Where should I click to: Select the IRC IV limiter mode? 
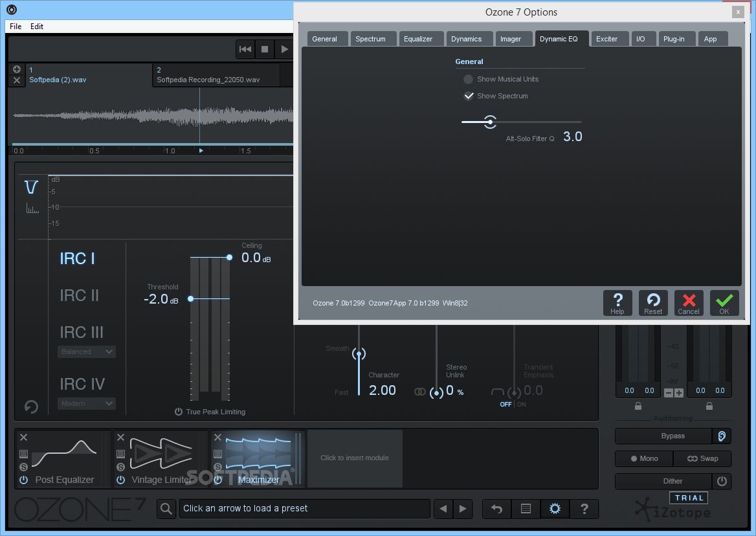[x=82, y=384]
